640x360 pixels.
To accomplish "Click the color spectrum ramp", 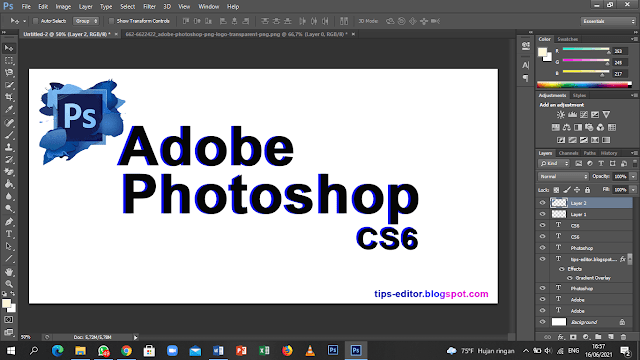I will 584,85.
